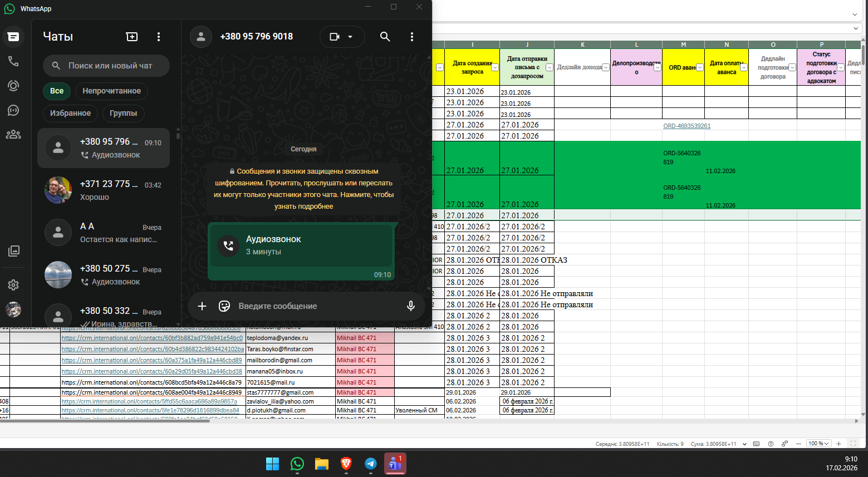The image size is (868, 477).
Task: Open the 'A A' chat
Action: [x=104, y=233]
